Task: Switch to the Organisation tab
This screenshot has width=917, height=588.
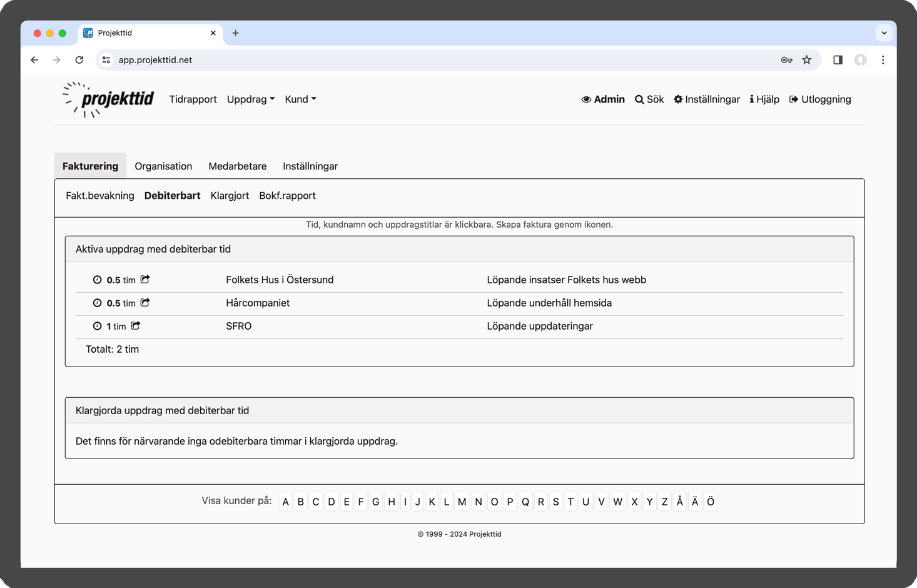Action: coord(163,166)
